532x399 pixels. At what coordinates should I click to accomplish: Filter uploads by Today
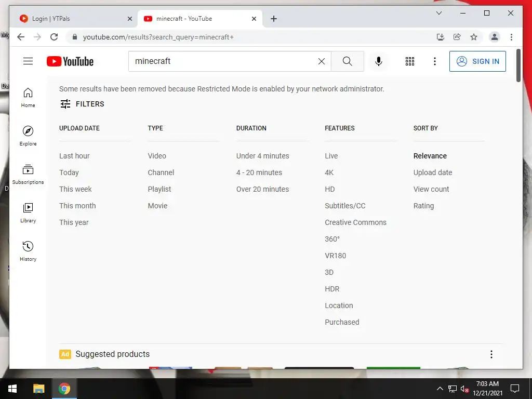pyautogui.click(x=69, y=172)
